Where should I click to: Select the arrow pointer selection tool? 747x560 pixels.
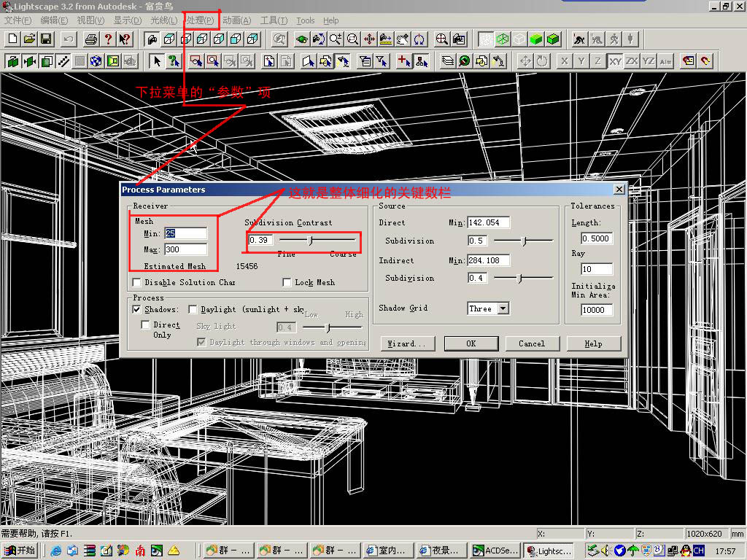156,61
